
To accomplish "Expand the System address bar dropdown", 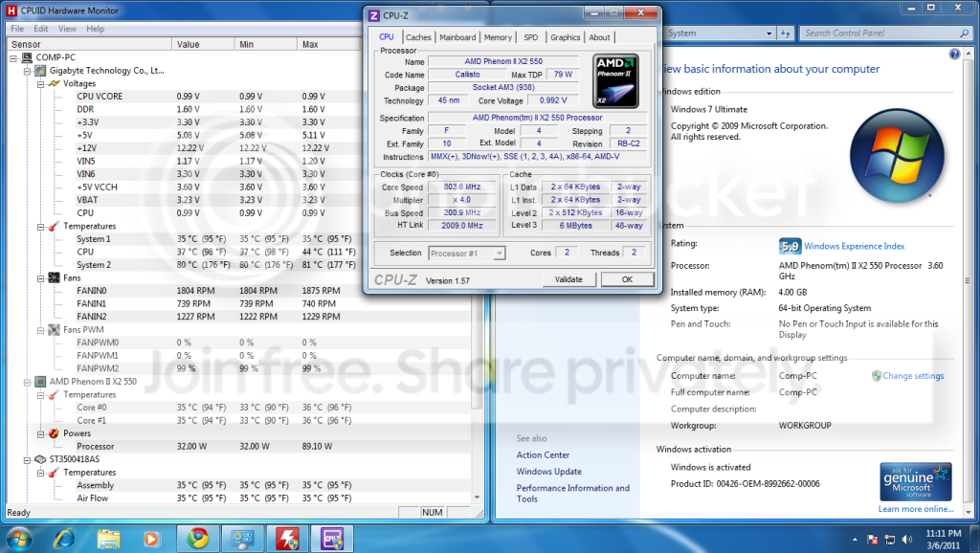I will tap(768, 33).
